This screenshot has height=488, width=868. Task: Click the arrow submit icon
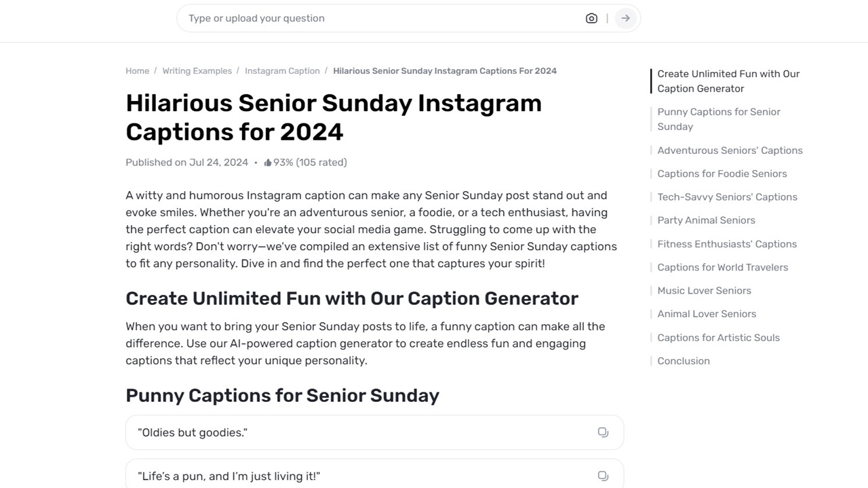625,18
